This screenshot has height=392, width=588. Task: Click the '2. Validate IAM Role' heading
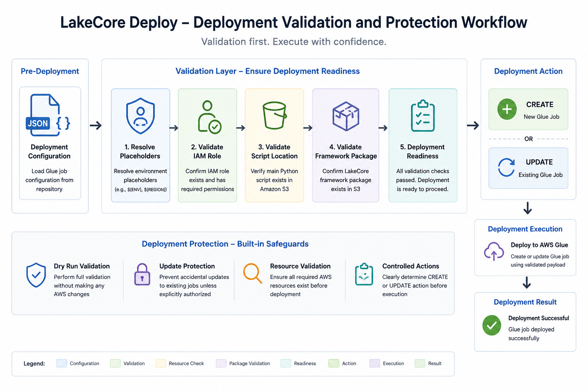207,152
